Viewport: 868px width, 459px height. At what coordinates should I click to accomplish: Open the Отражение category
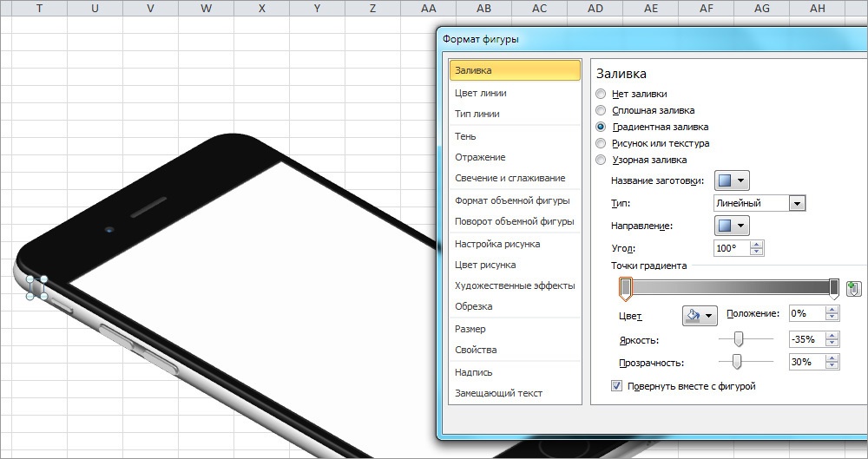tap(480, 157)
